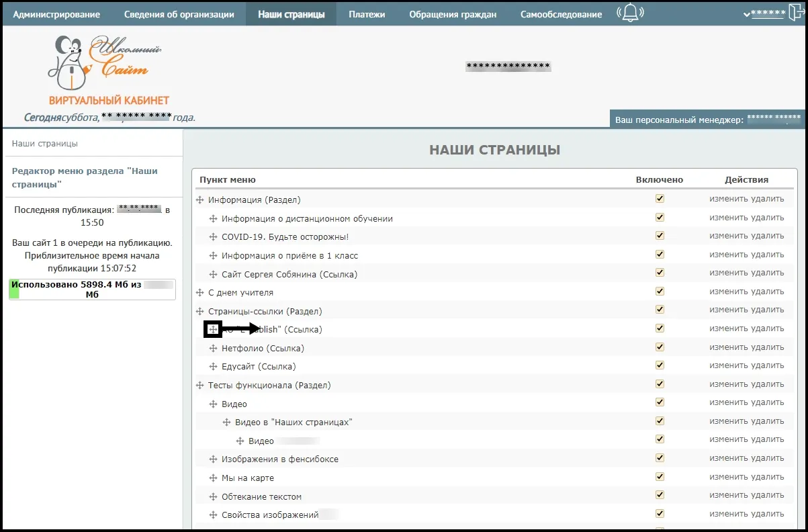Go to Сведения об организации
The width and height of the screenshot is (808, 532).
[179, 14]
